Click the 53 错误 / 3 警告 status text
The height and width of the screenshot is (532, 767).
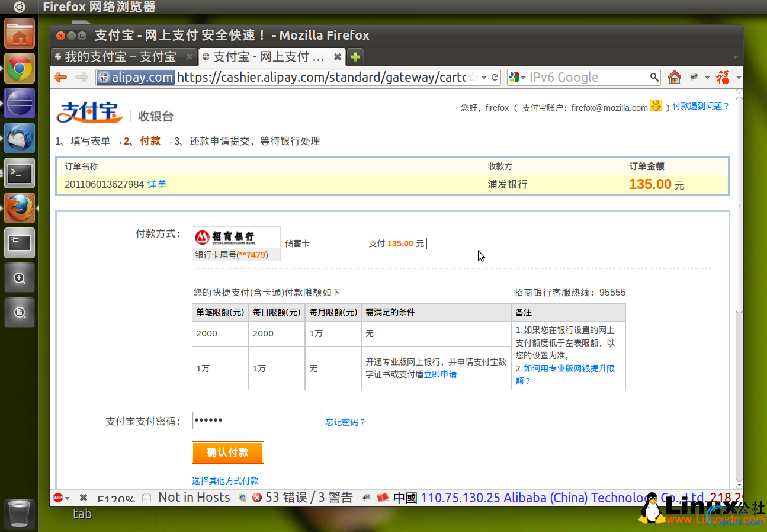pos(309,498)
